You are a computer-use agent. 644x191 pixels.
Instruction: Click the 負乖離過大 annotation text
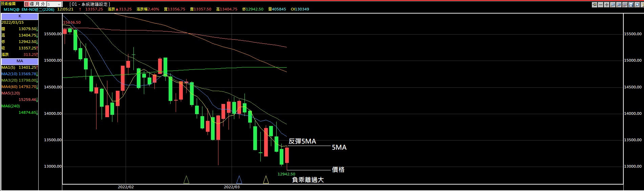(308, 180)
